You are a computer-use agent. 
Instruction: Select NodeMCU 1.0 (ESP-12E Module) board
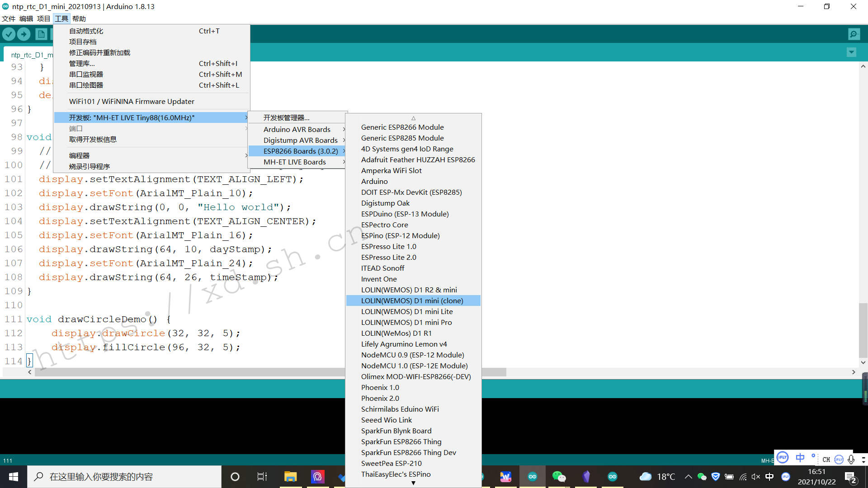(x=414, y=366)
